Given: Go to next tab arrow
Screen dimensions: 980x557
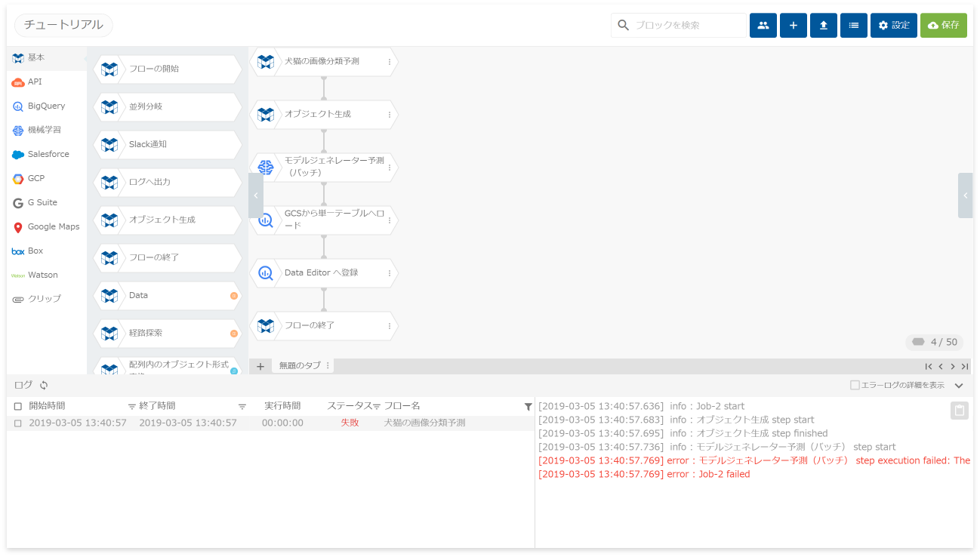Looking at the screenshot, I should [x=953, y=366].
